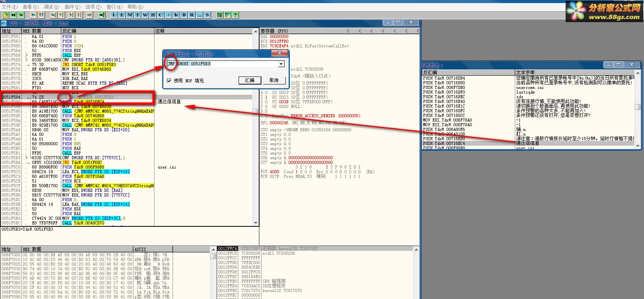The width and height of the screenshot is (644, 299).
Task: Click the string reference window scrollbar thumb
Action: click(637, 107)
